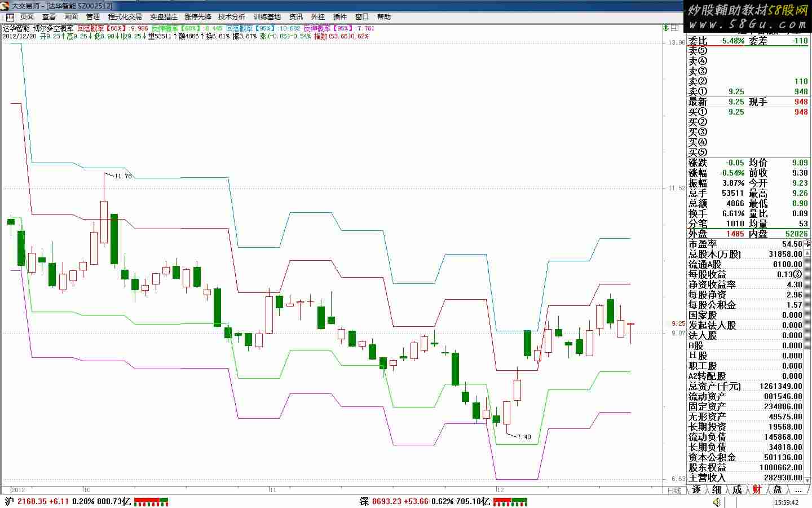Click the 10 month marker on the time axis
This screenshot has height=508, width=812.
[87, 490]
